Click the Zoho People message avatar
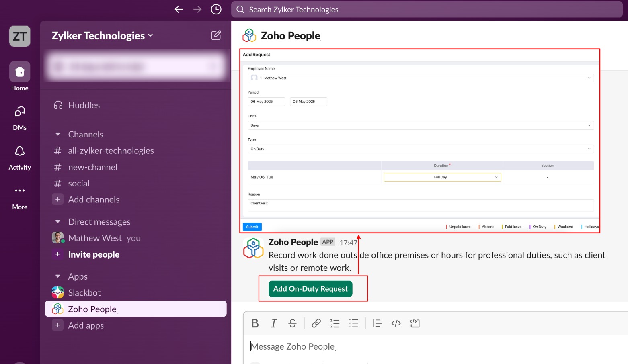The width and height of the screenshot is (628, 364). 253,248
